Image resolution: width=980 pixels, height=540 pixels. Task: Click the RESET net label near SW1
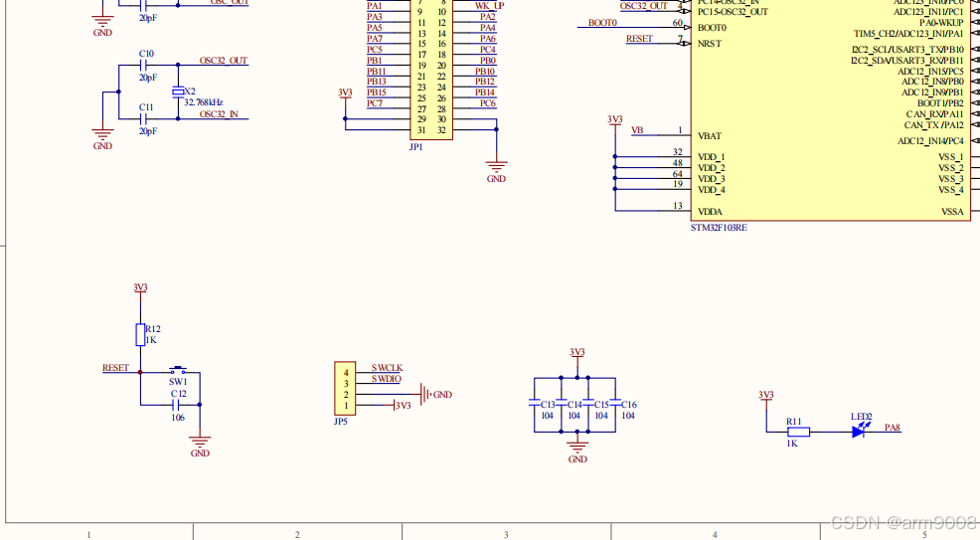[x=115, y=368]
